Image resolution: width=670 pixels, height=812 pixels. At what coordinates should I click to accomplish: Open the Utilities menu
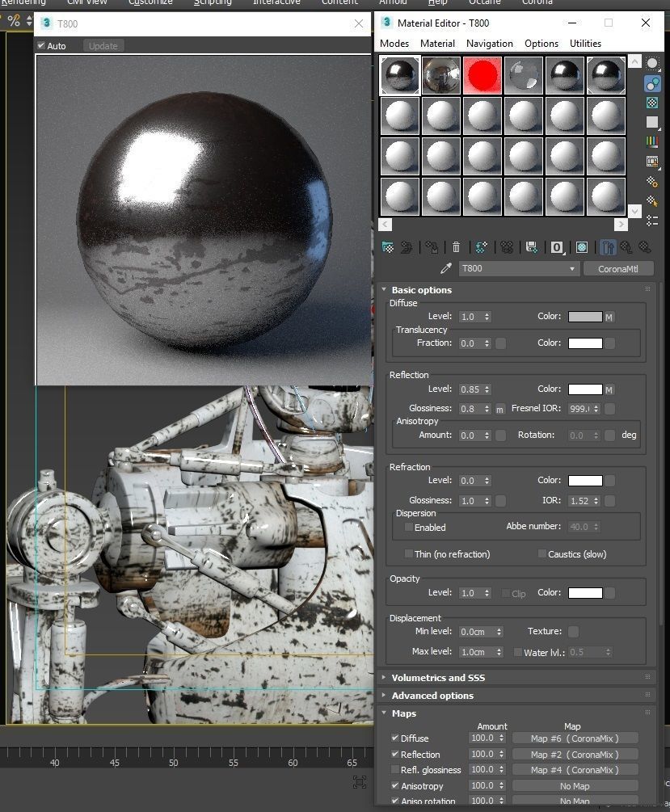[x=585, y=44]
